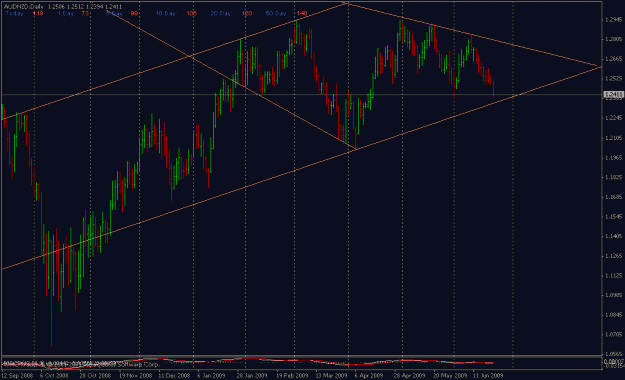Viewport: 625px width, 380px height.
Task: Click the 19 Nov 2008 date label
Action: pyautogui.click(x=136, y=376)
